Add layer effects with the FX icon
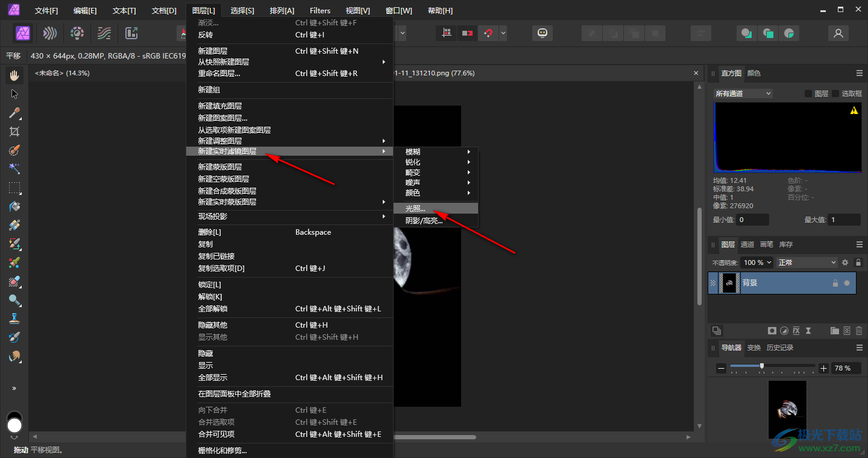Image resolution: width=868 pixels, height=458 pixels. coord(796,331)
